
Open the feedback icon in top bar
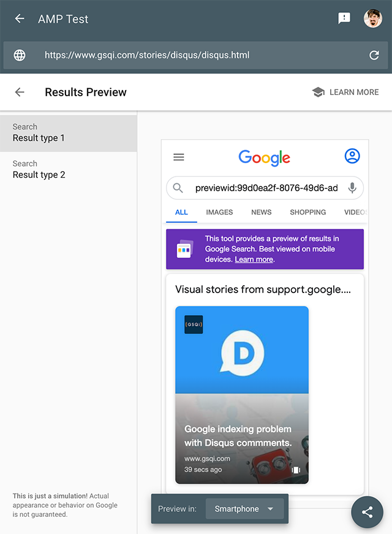click(344, 19)
